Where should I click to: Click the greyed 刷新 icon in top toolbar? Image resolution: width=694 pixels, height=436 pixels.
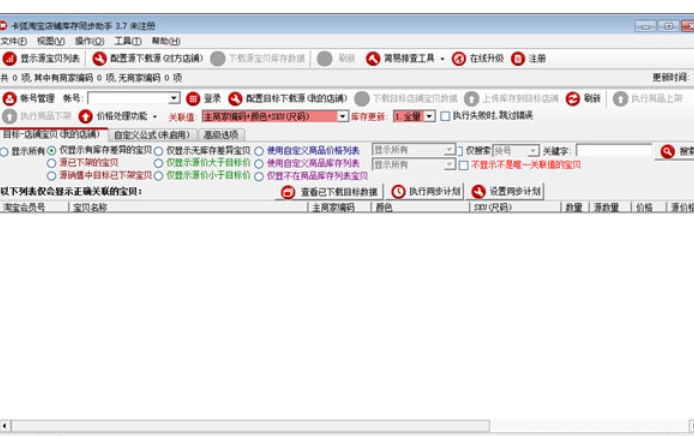325,58
